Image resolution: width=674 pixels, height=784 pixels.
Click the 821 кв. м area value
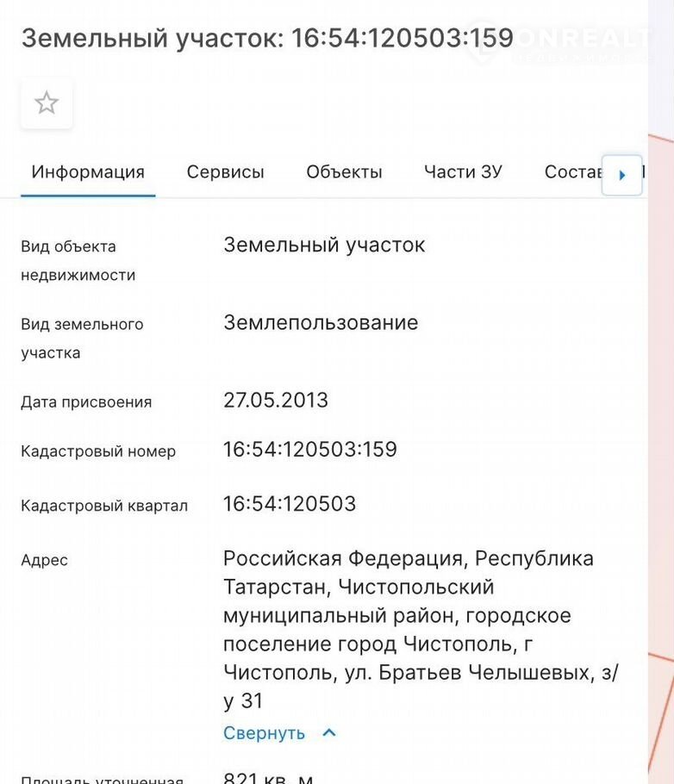(x=269, y=778)
